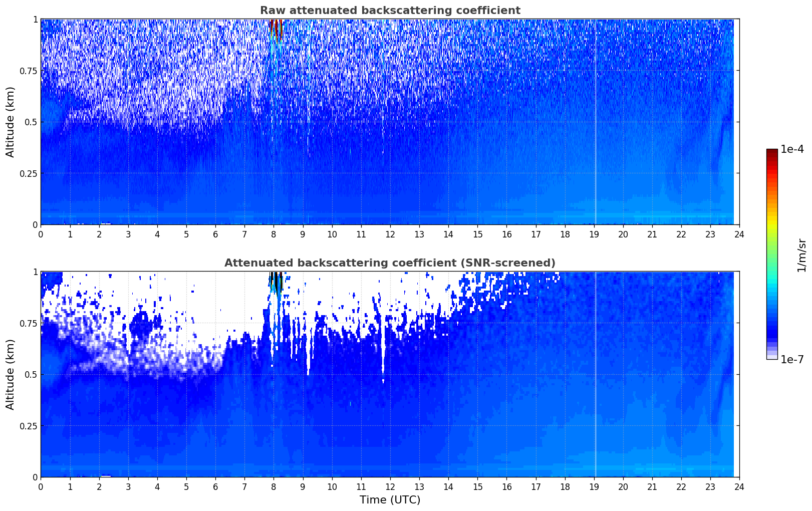812x511 pixels.
Task: Click hour tick '10' under the SNR-screened plot
Action: tap(332, 486)
